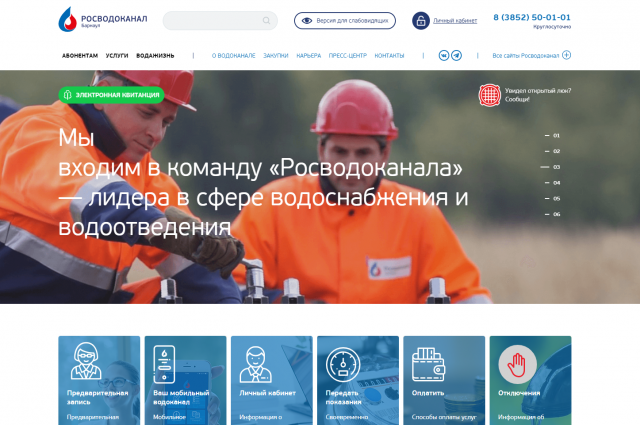Open the ПРЕСС-ЦЕНТР menu item
Screen dimensions: 640x425
(x=348, y=56)
